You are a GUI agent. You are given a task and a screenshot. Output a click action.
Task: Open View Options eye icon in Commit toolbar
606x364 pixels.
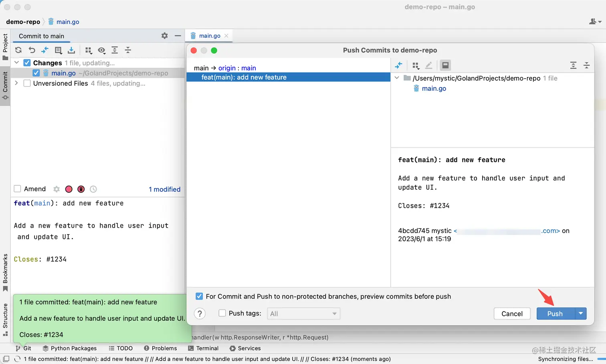(102, 50)
